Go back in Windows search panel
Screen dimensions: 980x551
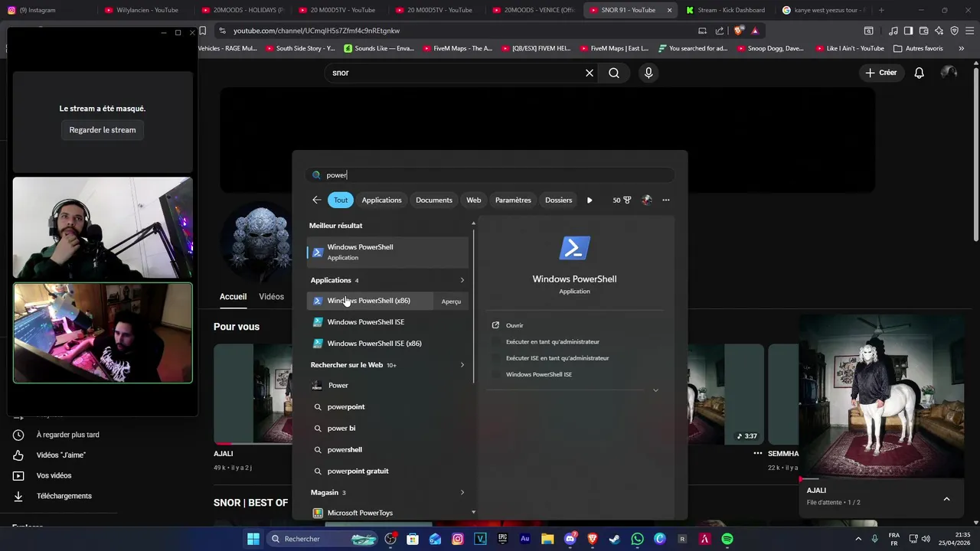(317, 200)
